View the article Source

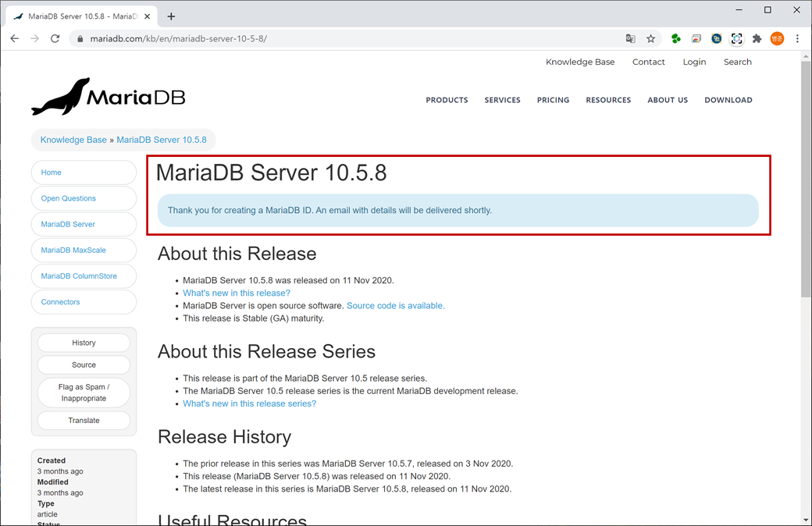click(84, 365)
